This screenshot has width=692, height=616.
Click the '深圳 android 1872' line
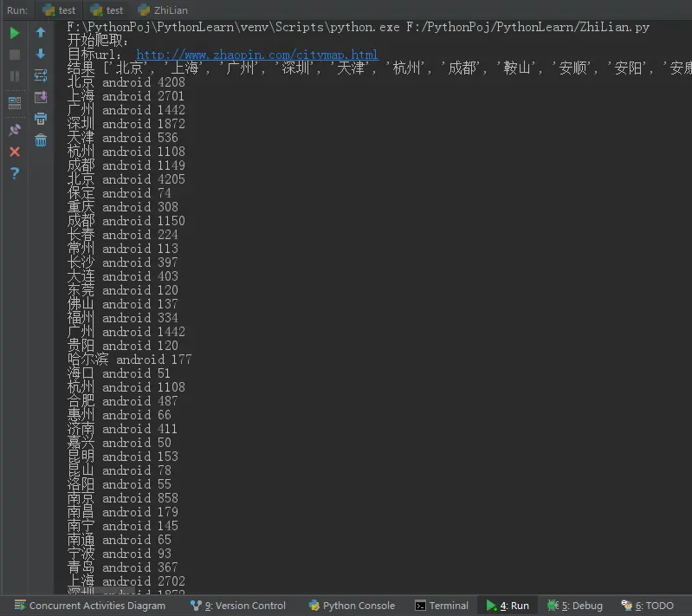tap(126, 124)
